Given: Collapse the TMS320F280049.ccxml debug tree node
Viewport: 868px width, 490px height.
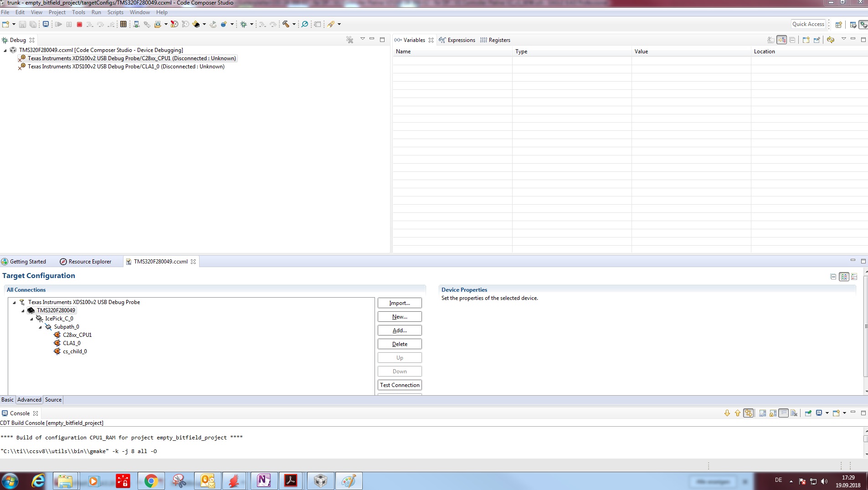Looking at the screenshot, I should pos(5,51).
